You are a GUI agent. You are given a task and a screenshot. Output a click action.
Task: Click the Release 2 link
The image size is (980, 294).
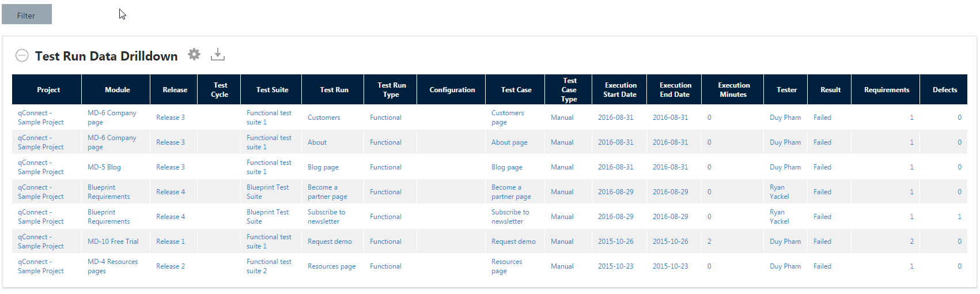pyautogui.click(x=171, y=266)
